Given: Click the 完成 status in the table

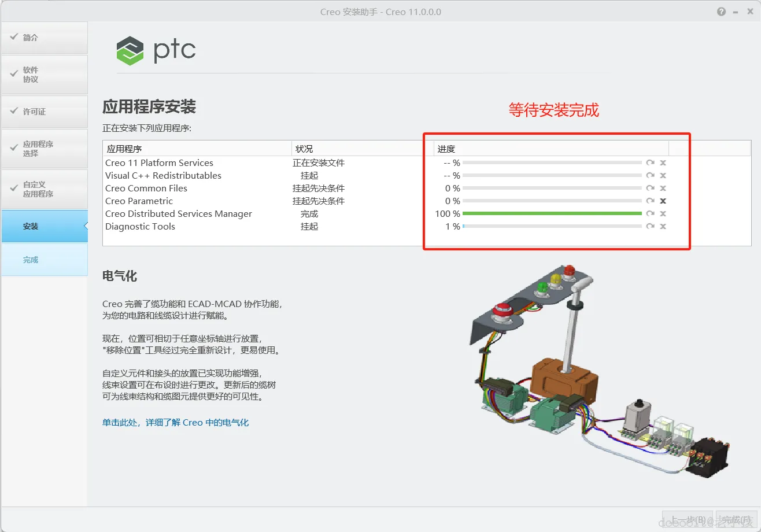Looking at the screenshot, I should [x=309, y=214].
